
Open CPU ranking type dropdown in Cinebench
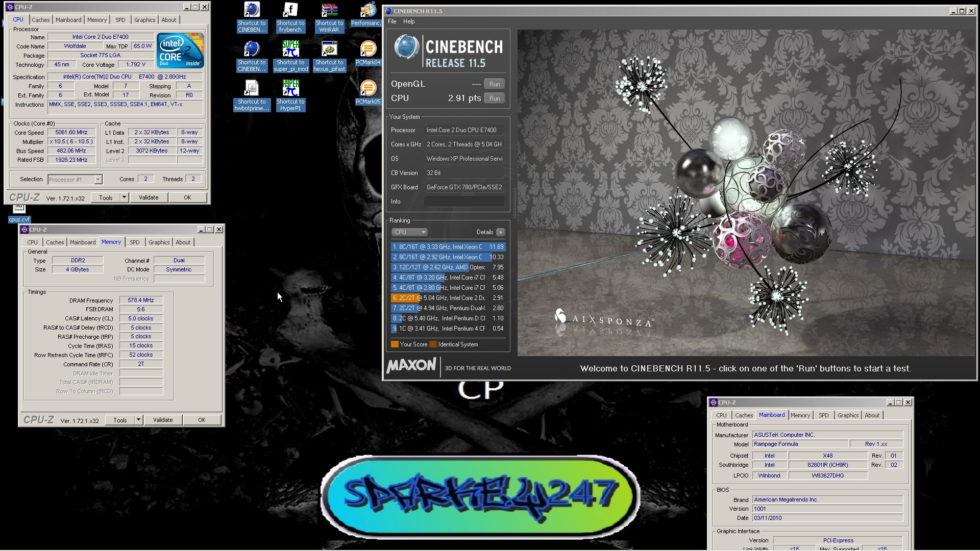[409, 232]
